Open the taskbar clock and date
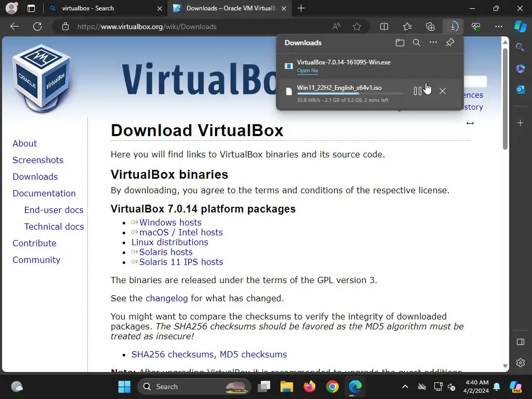The height and width of the screenshot is (399, 532). (x=476, y=387)
